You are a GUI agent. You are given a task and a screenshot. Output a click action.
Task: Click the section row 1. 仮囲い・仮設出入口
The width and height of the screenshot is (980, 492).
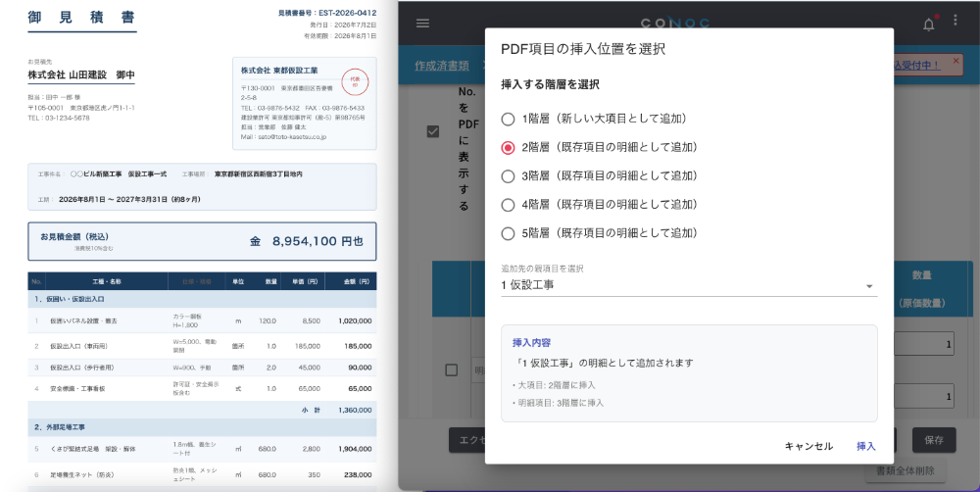pos(202,299)
